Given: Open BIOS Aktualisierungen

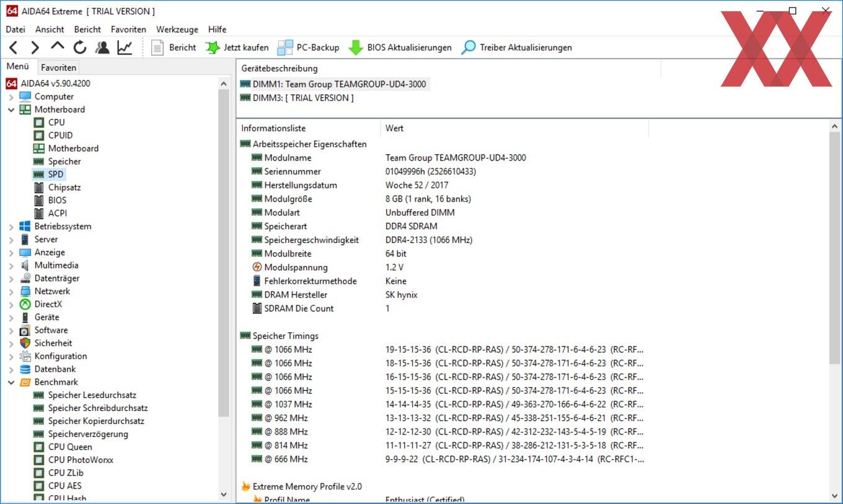Looking at the screenshot, I should pos(400,48).
